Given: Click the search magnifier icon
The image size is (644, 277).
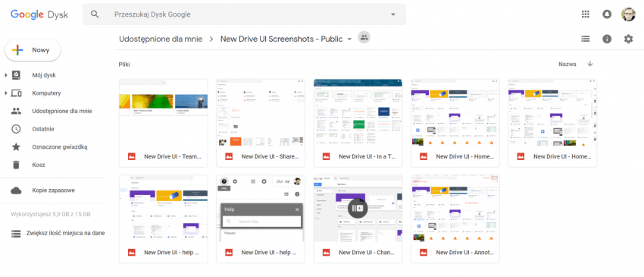Looking at the screenshot, I should tap(95, 14).
